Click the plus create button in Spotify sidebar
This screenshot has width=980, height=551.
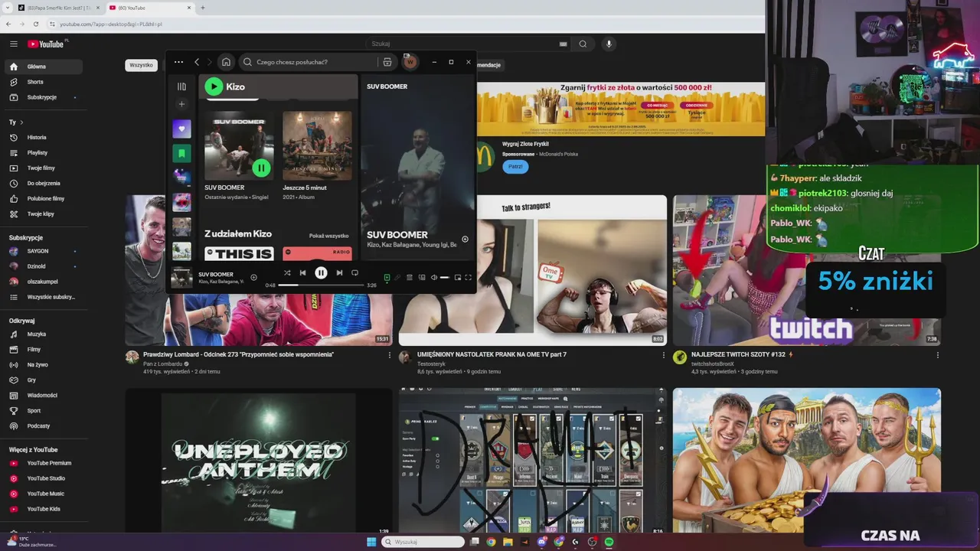click(x=181, y=104)
